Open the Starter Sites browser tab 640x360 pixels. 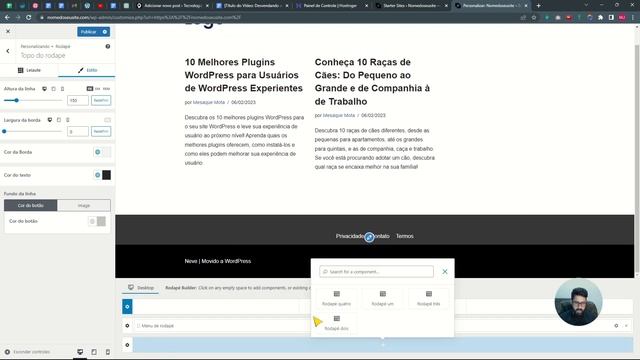point(411,6)
